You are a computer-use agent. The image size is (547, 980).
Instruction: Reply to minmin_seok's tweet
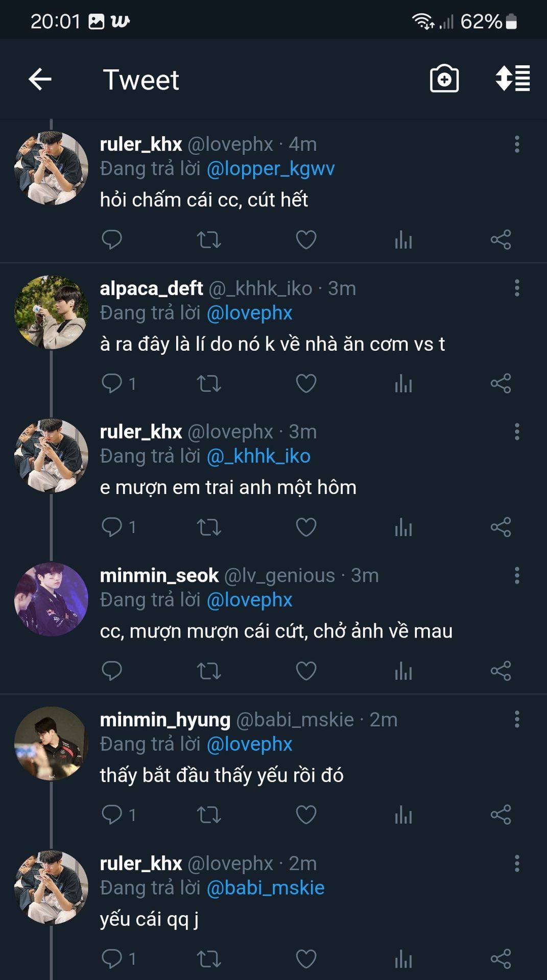112,671
